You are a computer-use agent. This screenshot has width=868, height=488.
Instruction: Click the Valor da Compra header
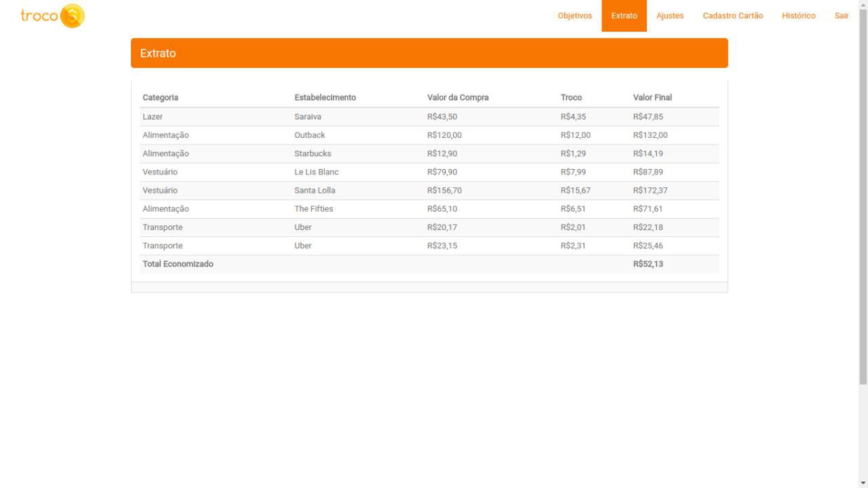(x=458, y=98)
